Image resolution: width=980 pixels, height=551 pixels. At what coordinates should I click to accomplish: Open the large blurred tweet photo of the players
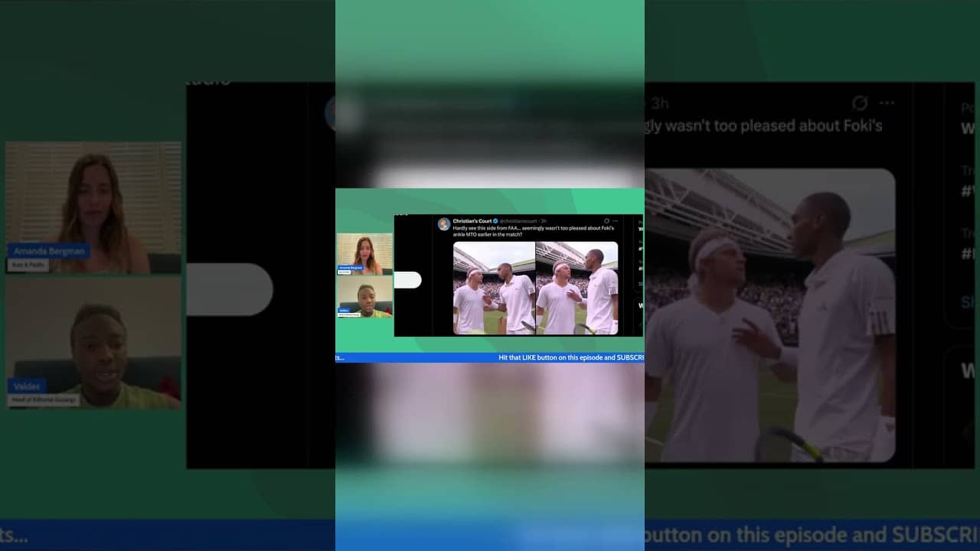click(769, 315)
